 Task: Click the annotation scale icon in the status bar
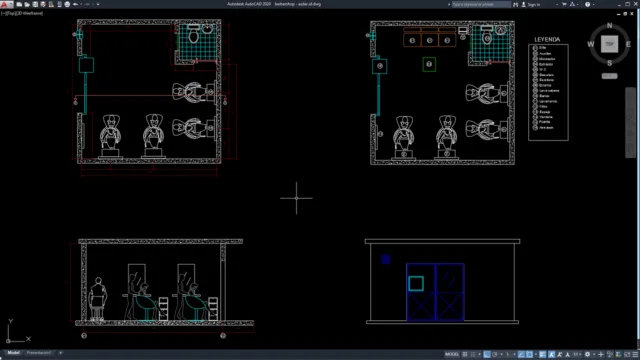[x=568, y=355]
